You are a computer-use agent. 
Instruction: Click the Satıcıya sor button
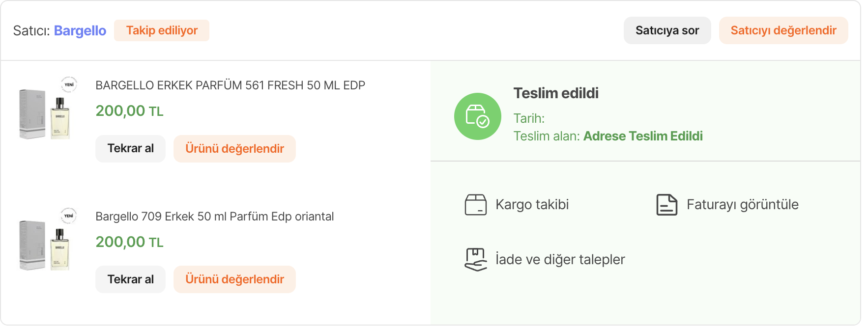coord(667,30)
